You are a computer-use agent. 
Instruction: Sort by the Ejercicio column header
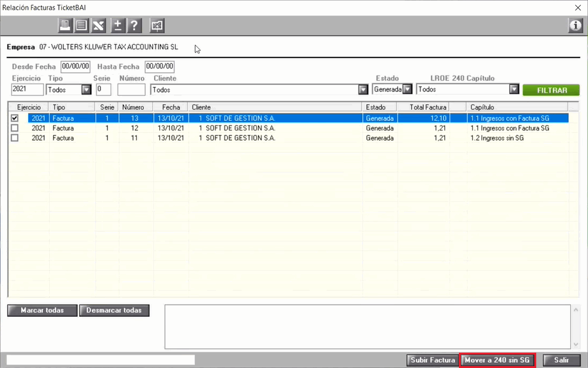(29, 107)
